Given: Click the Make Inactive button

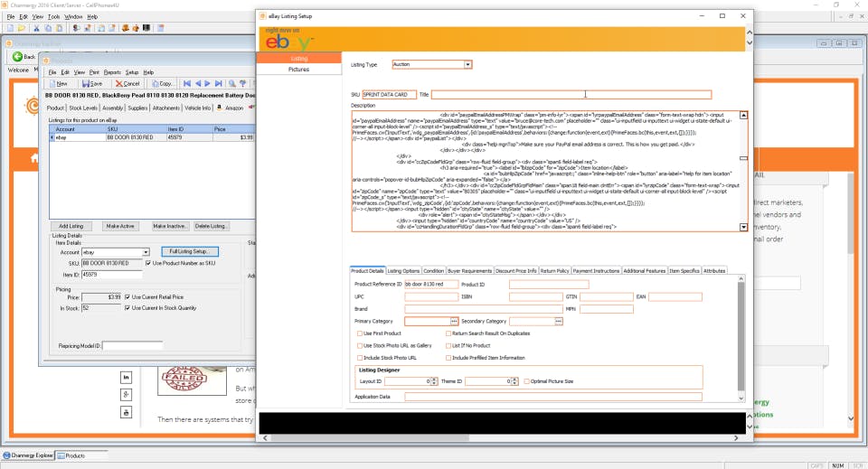Looking at the screenshot, I should point(171,226).
